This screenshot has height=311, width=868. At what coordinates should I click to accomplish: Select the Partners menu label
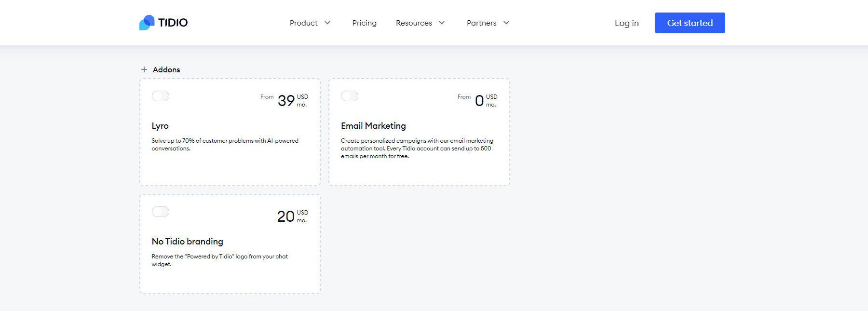tap(481, 23)
